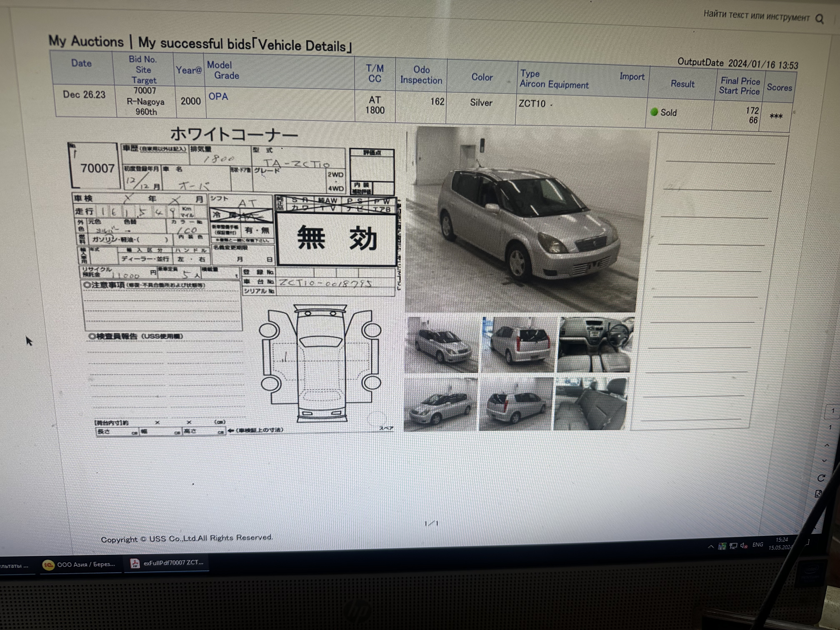This screenshot has height=630, width=840.
Task: Click the '1800' CC value in table
Action: (375, 110)
